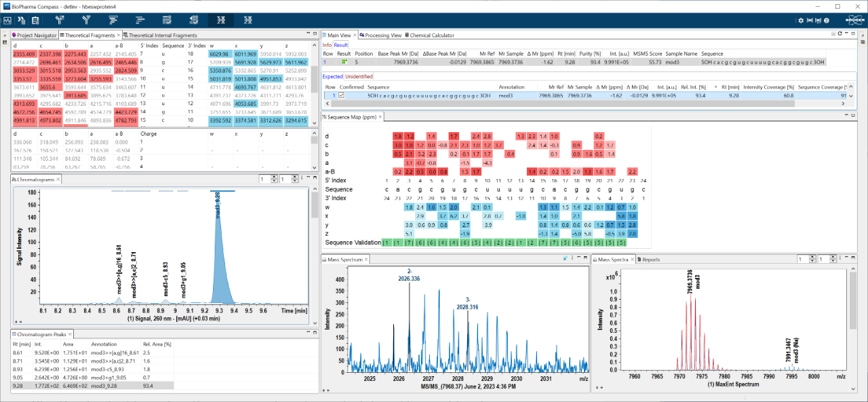Refresh the Mass Spectrum panel
The height and width of the screenshot is (402, 868).
[x=566, y=258]
